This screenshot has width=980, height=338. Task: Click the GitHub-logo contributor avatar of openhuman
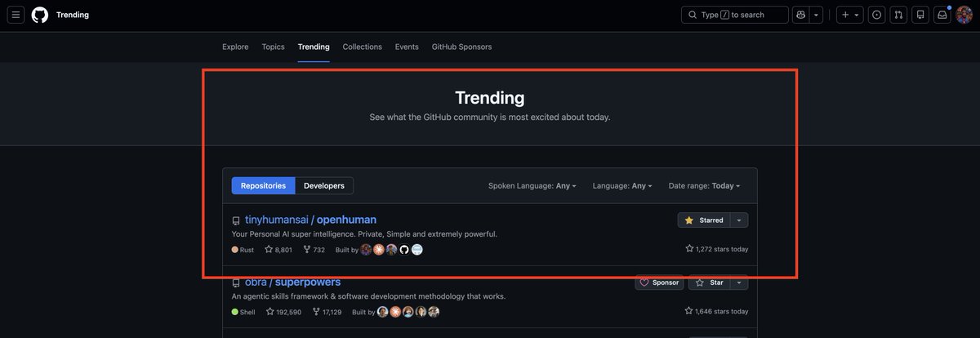[x=404, y=250]
